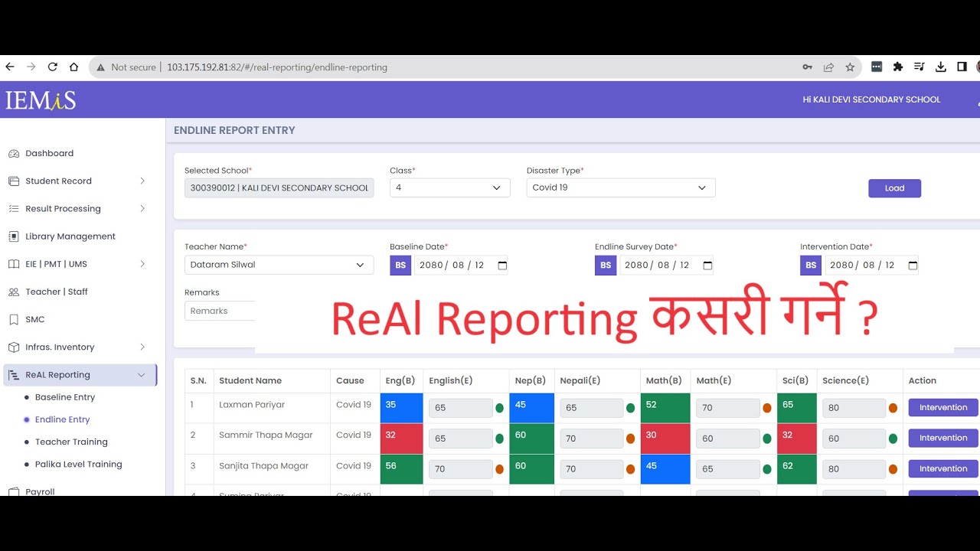This screenshot has height=551, width=980.
Task: Toggle the browser side panel icon
Action: coord(962,67)
